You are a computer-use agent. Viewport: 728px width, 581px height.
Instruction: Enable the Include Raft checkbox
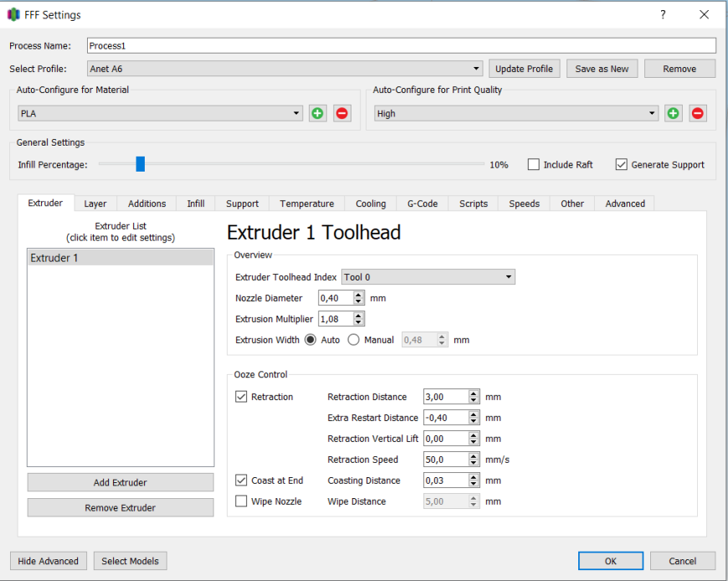(534, 164)
